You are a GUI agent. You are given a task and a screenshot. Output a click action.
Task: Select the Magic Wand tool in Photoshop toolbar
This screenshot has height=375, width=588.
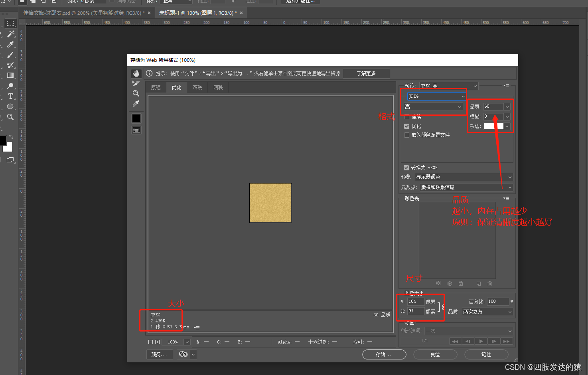(10, 34)
